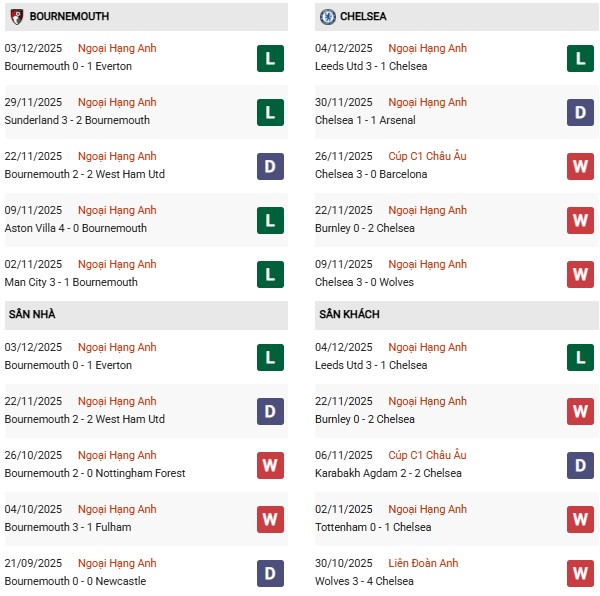Click the L badge for Bournemouth 0-1 Everton under the Bournemouth header
The height and width of the screenshot is (596, 600).
[270, 58]
